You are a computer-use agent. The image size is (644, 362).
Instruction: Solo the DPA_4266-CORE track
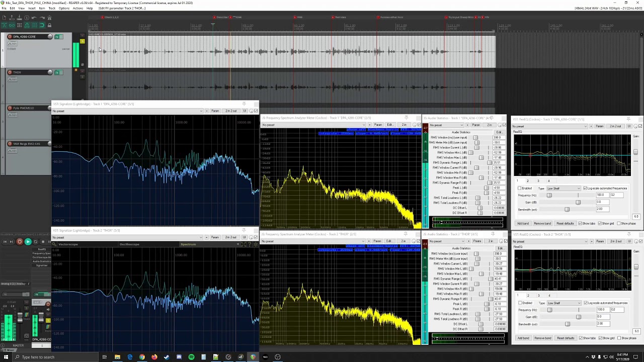83,41
